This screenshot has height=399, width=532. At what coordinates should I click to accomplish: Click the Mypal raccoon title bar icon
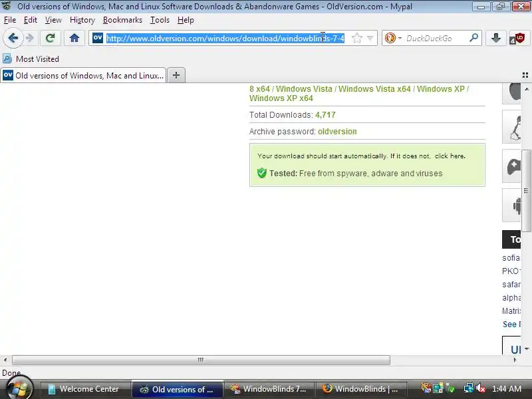pyautogui.click(x=7, y=6)
